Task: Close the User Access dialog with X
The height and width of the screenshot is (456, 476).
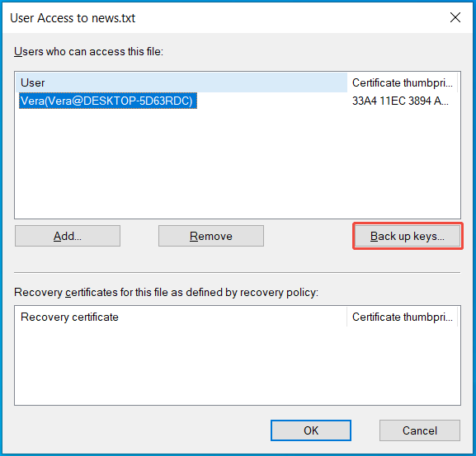Action: pyautogui.click(x=455, y=17)
